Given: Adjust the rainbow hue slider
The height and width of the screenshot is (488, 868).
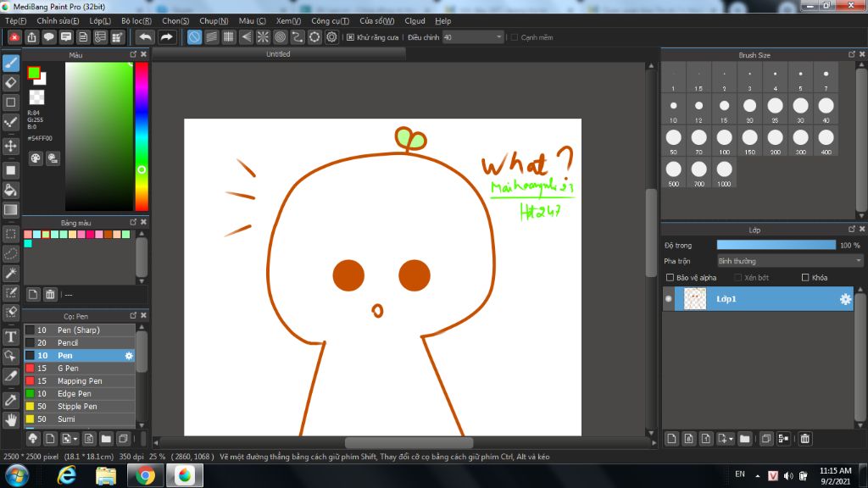Looking at the screenshot, I should 142,136.
